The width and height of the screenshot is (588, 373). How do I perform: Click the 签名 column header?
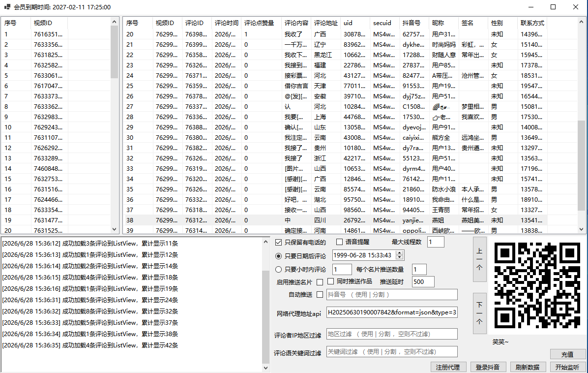coord(473,23)
